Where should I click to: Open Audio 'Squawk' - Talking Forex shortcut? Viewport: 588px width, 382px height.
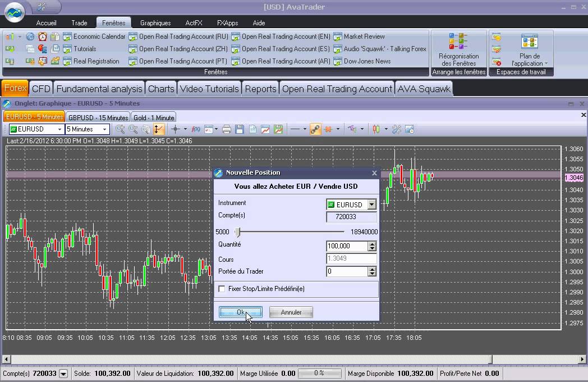tap(380, 49)
